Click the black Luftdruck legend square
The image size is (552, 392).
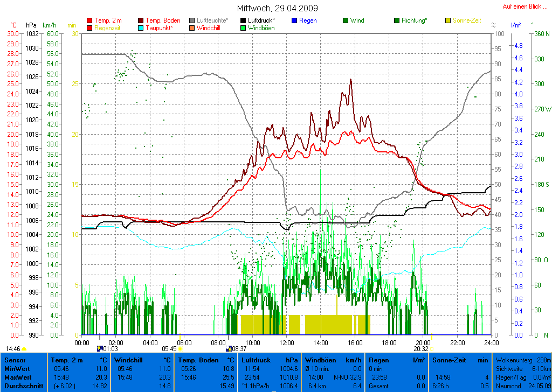coord(243,20)
